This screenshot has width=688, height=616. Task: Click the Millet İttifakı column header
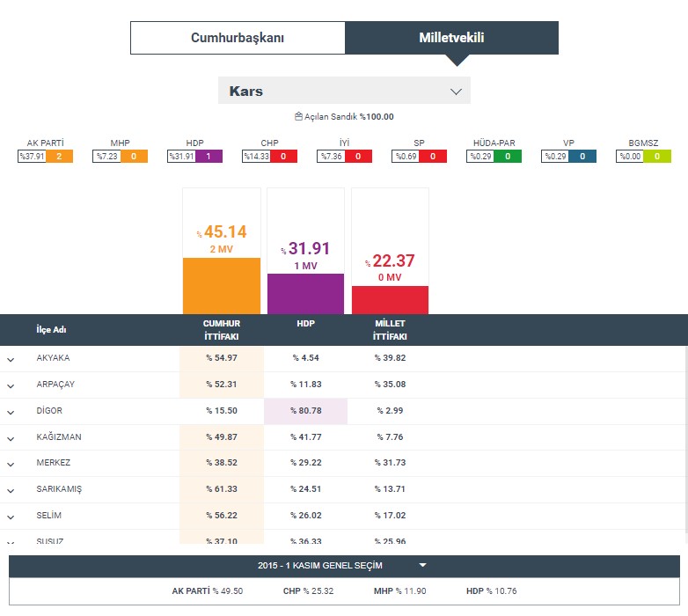tap(390, 329)
